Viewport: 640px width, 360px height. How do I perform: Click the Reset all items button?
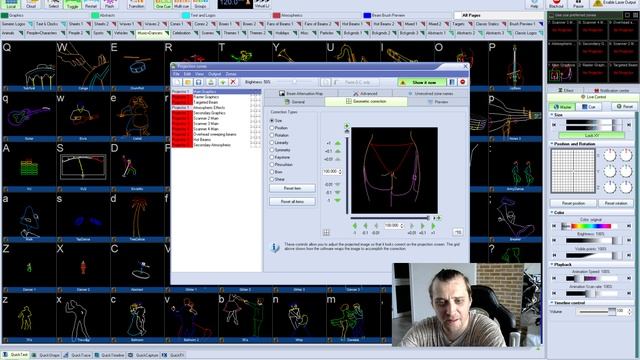click(x=292, y=202)
